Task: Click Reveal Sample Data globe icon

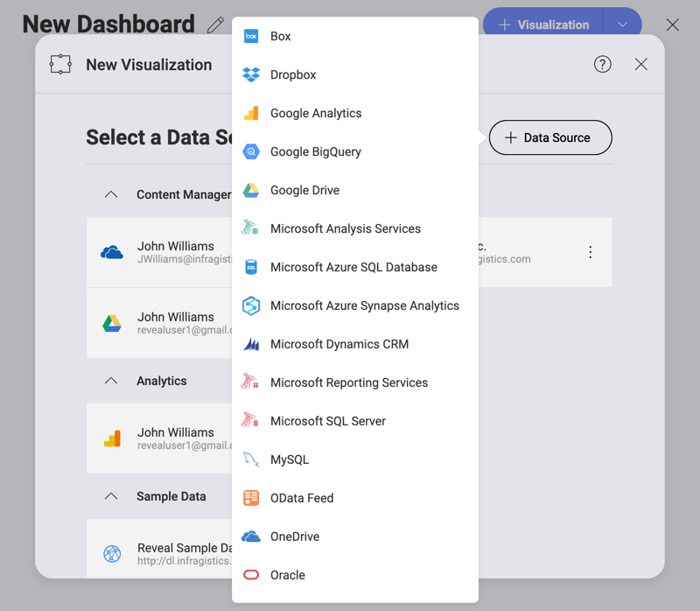Action: pyautogui.click(x=112, y=554)
